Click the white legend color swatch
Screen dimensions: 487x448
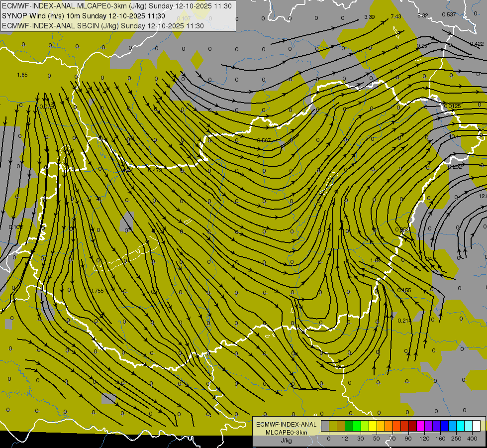477,426
